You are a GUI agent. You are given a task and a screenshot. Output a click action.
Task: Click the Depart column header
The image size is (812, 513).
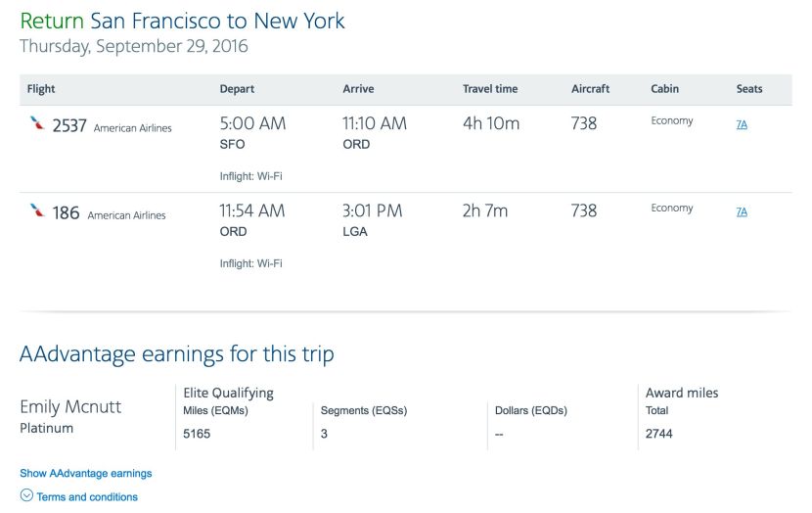[237, 89]
